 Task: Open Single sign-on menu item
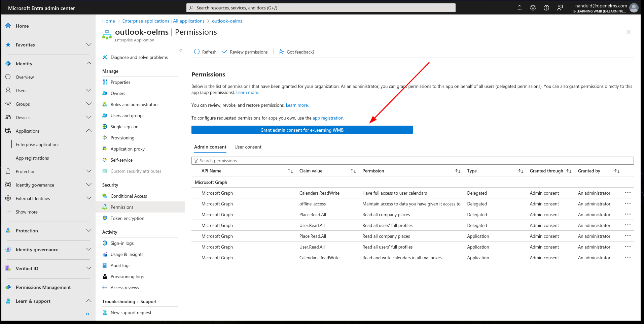point(124,127)
